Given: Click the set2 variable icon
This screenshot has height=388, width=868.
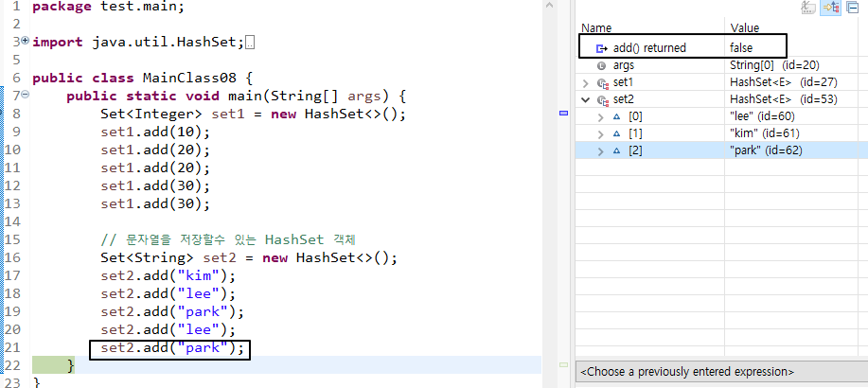Looking at the screenshot, I should (602, 100).
